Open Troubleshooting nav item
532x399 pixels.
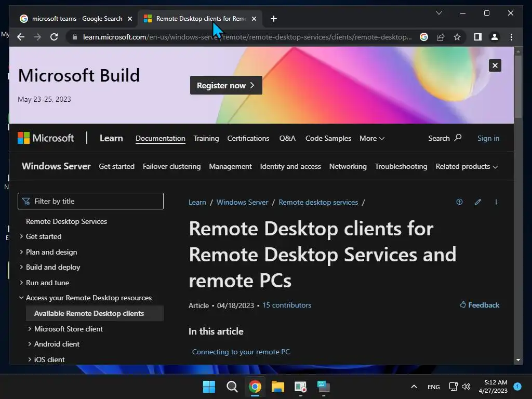click(x=401, y=166)
